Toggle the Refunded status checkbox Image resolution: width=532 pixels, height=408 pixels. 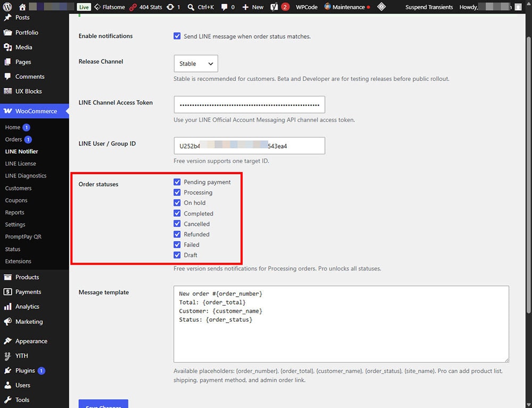177,234
